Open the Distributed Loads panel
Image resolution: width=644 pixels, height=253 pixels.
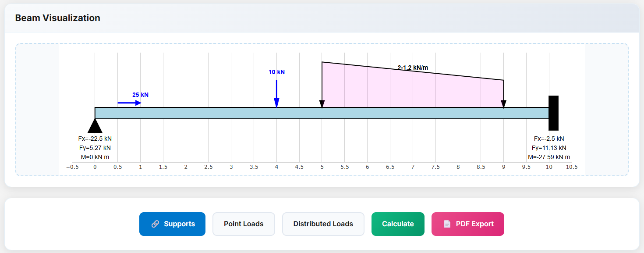[323, 224]
